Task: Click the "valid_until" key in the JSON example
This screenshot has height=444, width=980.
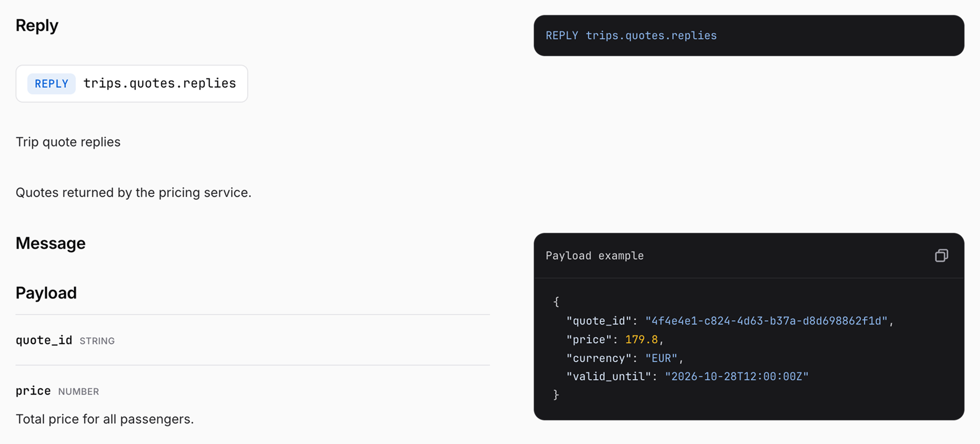Action: pyautogui.click(x=609, y=377)
